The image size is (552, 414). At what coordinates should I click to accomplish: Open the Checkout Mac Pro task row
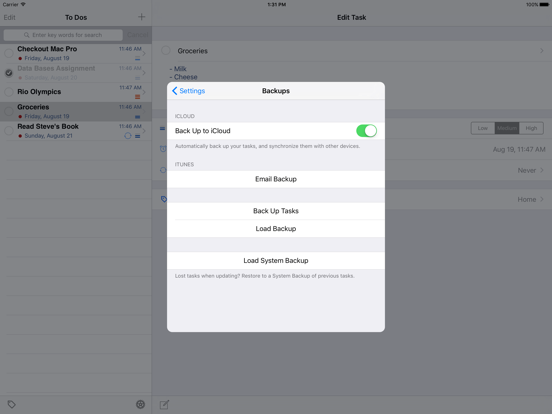coord(76,54)
